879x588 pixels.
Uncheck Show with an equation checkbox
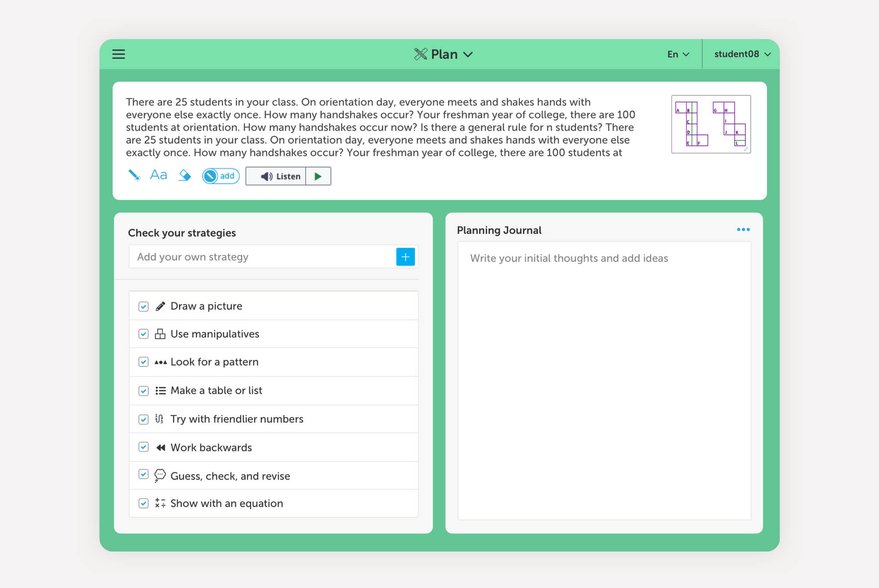point(143,503)
